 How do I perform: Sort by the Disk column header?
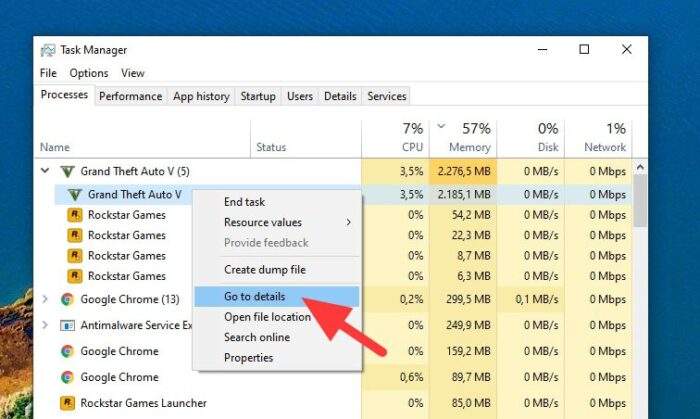pyautogui.click(x=531, y=139)
